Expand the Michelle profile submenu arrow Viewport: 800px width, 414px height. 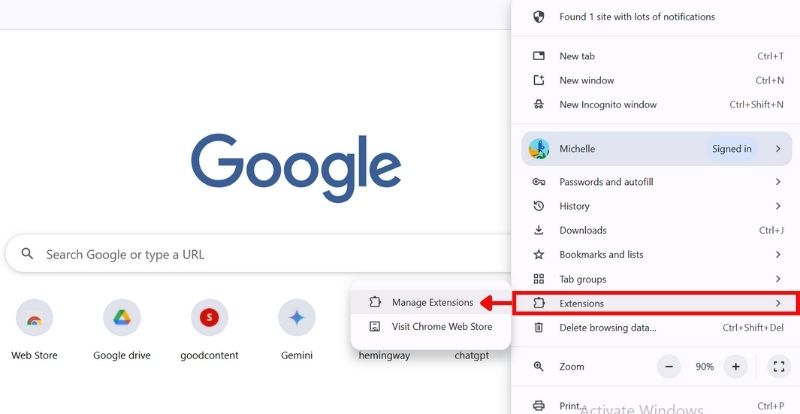coord(778,149)
